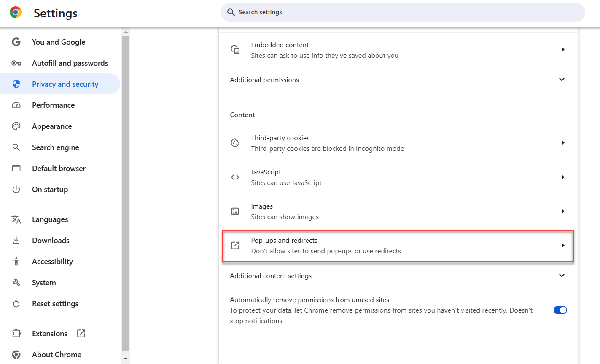Click 'Sites can use JavaScript' description
This screenshot has height=364, width=600.
(x=286, y=183)
